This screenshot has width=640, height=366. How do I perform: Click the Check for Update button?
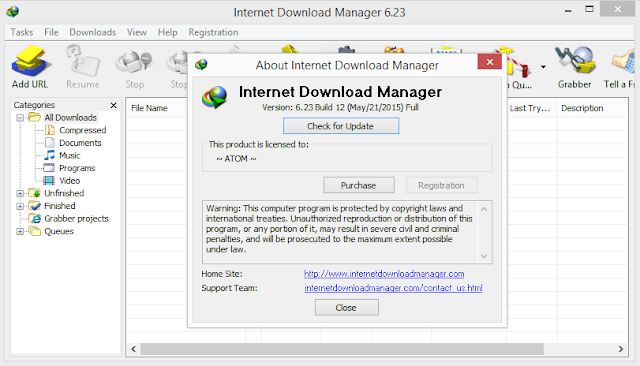[x=341, y=126]
